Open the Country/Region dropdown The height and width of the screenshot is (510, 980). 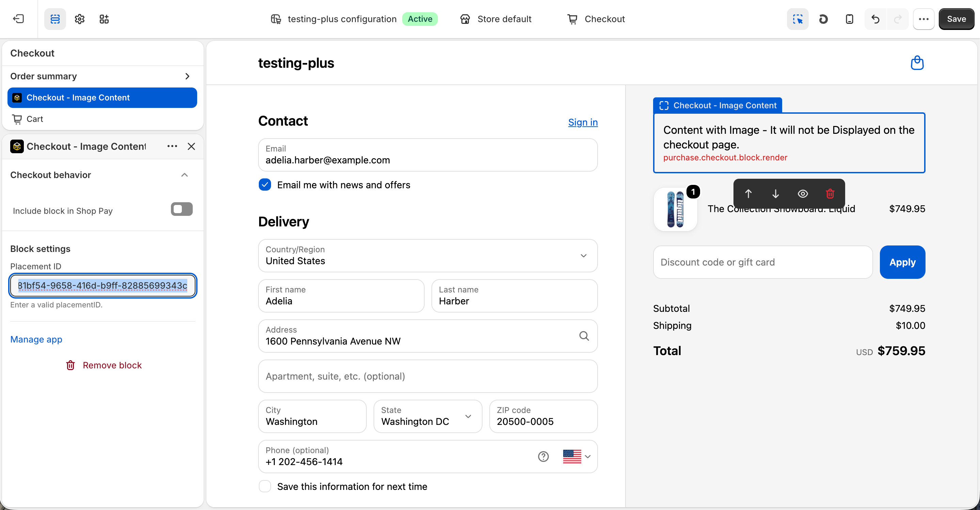pos(428,256)
